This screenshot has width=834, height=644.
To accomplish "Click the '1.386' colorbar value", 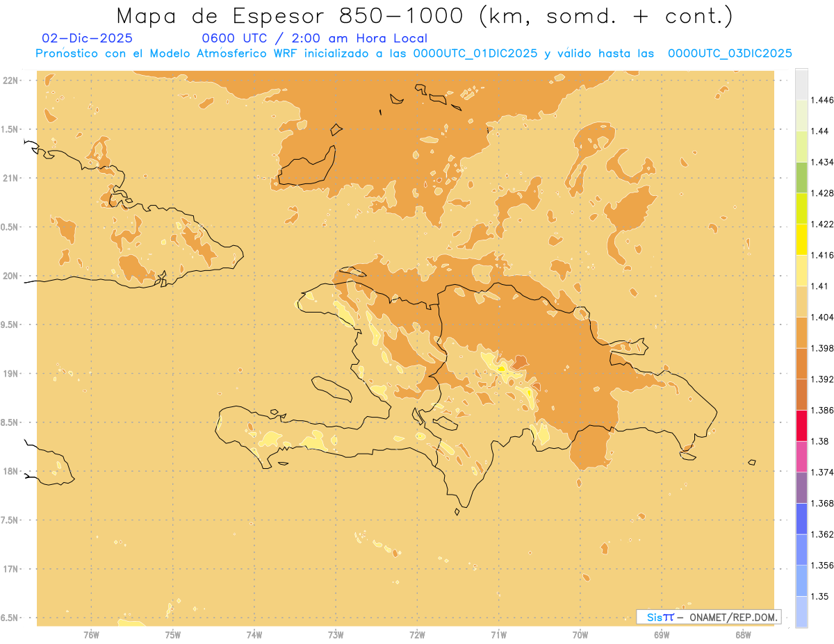I will (x=822, y=410).
